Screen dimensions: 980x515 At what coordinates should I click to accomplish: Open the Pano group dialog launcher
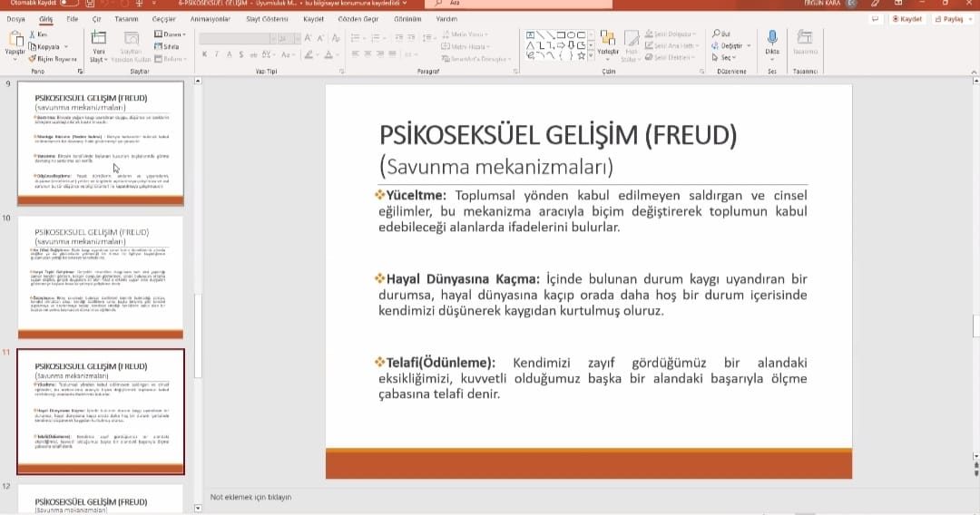pyautogui.click(x=80, y=72)
